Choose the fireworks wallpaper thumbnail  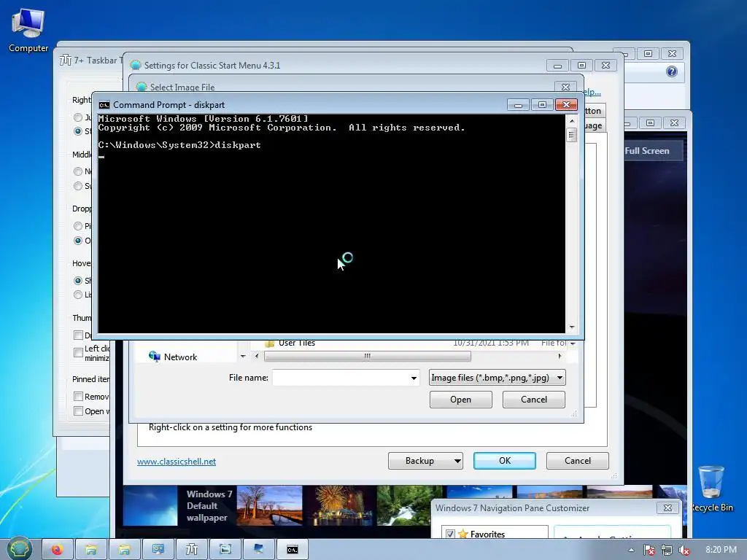pos(339,505)
